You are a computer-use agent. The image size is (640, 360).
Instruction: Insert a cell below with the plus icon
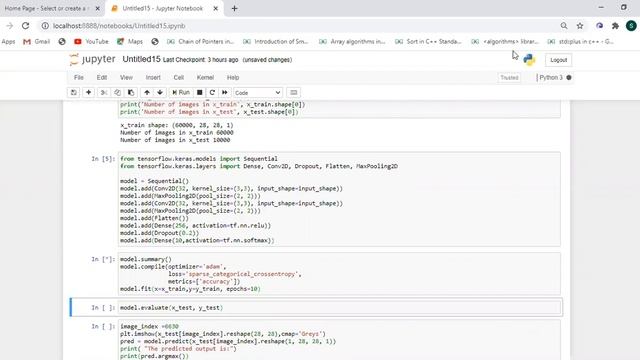[88, 93]
